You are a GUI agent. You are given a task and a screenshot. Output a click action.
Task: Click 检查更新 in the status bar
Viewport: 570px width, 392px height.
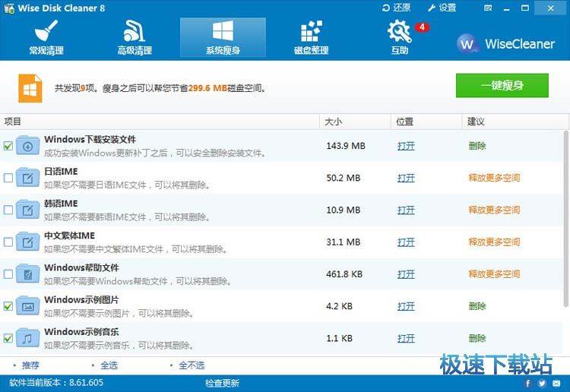point(222,384)
